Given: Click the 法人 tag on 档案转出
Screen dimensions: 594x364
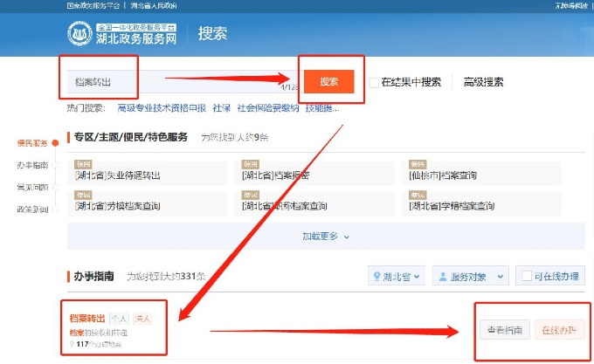Looking at the screenshot, I should pos(142,319).
